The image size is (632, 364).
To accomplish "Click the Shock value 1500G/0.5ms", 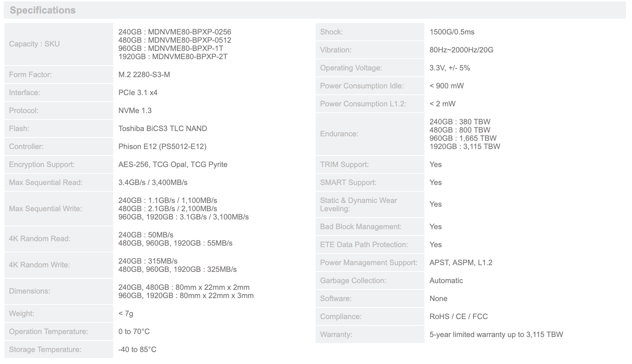I will pos(452,32).
